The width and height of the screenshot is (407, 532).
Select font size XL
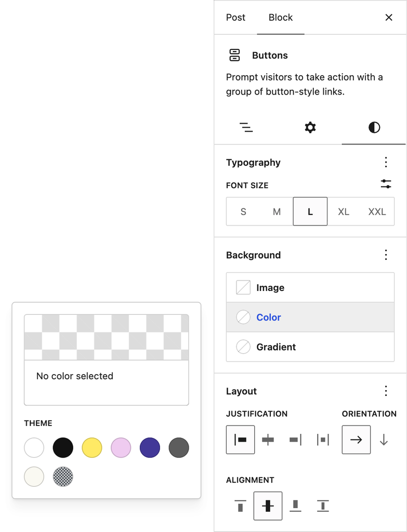coord(344,211)
